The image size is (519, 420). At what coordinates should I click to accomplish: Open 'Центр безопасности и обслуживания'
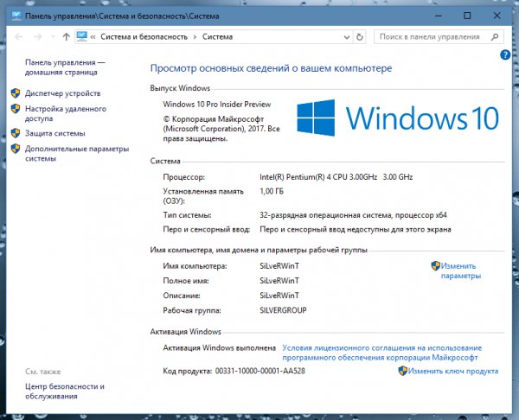(x=65, y=391)
